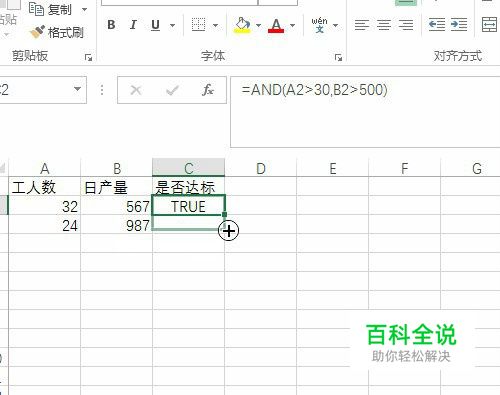Click cell containing 是否达标
This screenshot has width=500, height=395.
pyautogui.click(x=189, y=186)
